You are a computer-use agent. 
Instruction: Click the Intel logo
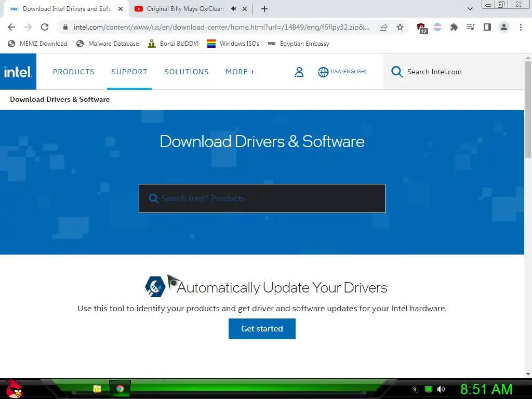pyautogui.click(x=18, y=72)
